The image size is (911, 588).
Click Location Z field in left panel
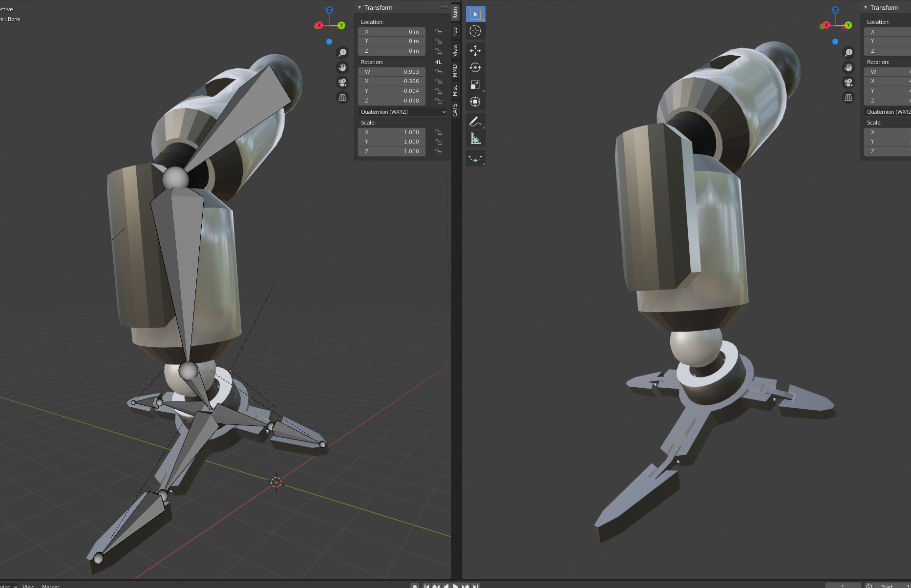coord(392,51)
